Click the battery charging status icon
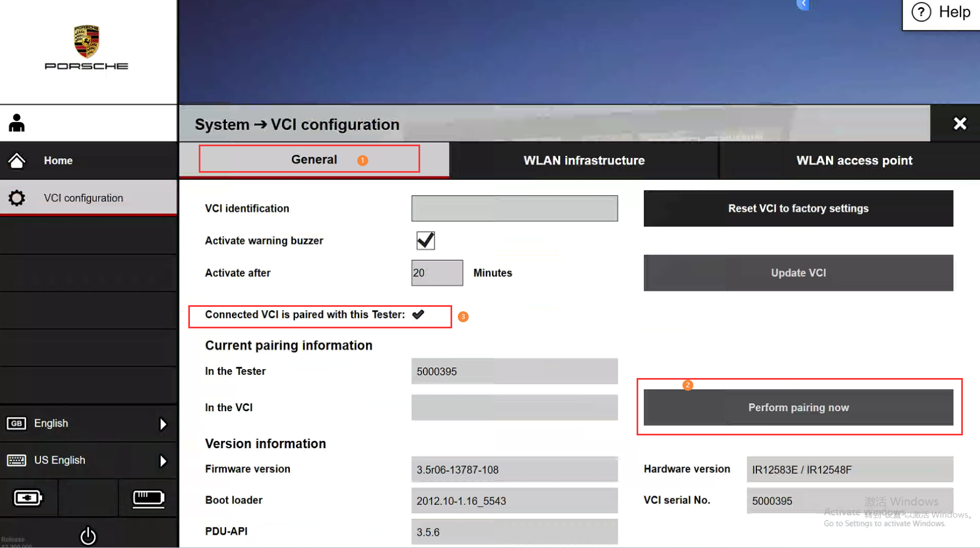 (28, 498)
